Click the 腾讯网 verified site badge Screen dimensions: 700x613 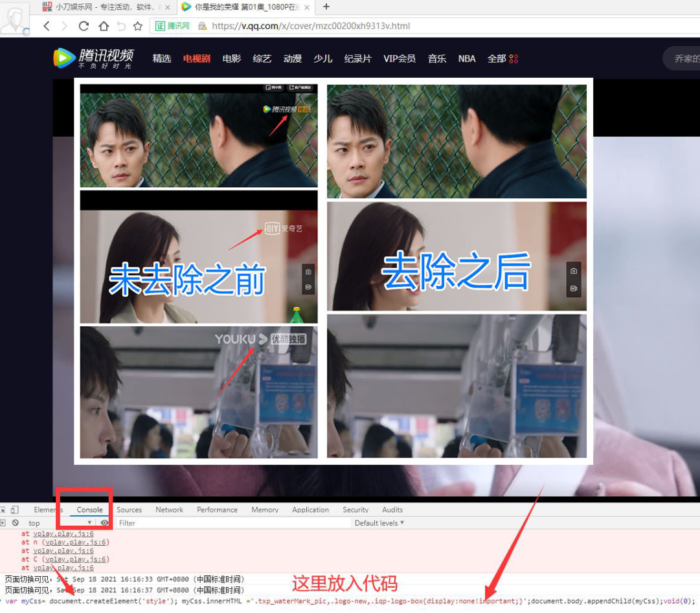[x=172, y=26]
